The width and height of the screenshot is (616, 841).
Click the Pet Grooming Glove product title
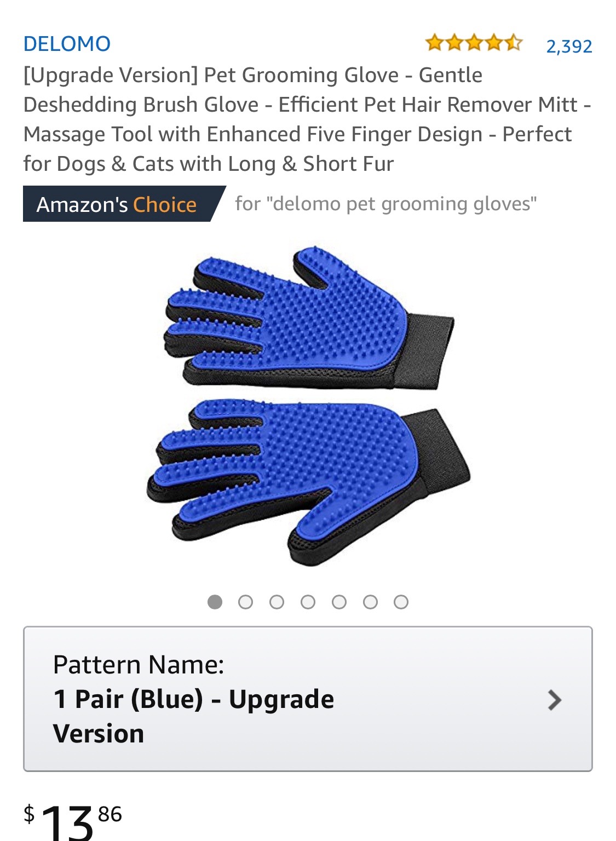(307, 119)
